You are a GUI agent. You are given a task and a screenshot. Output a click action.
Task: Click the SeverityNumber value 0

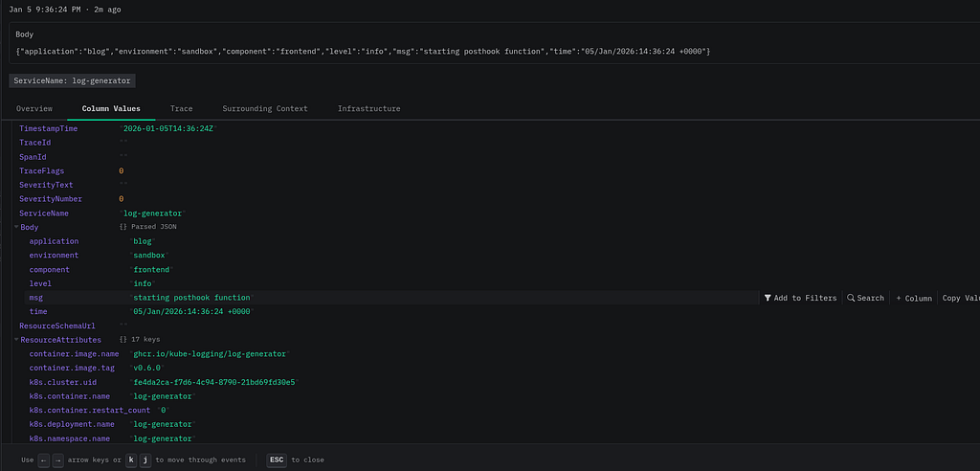click(x=122, y=199)
